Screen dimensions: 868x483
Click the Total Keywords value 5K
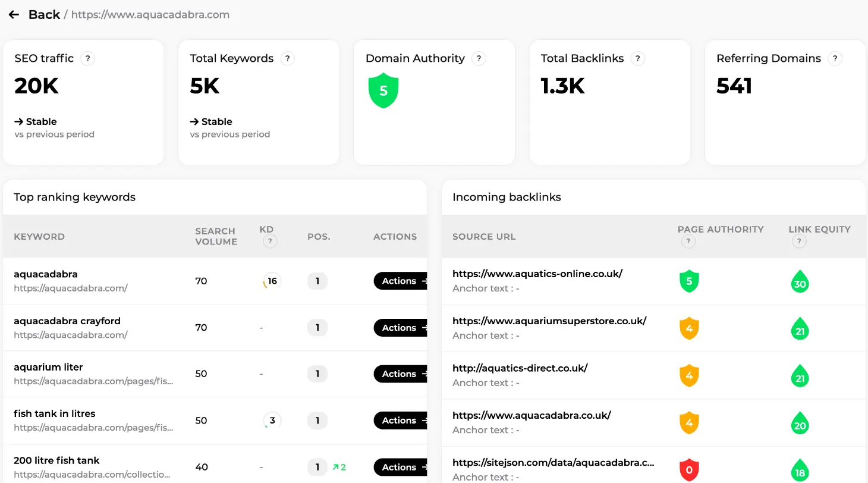[205, 86]
